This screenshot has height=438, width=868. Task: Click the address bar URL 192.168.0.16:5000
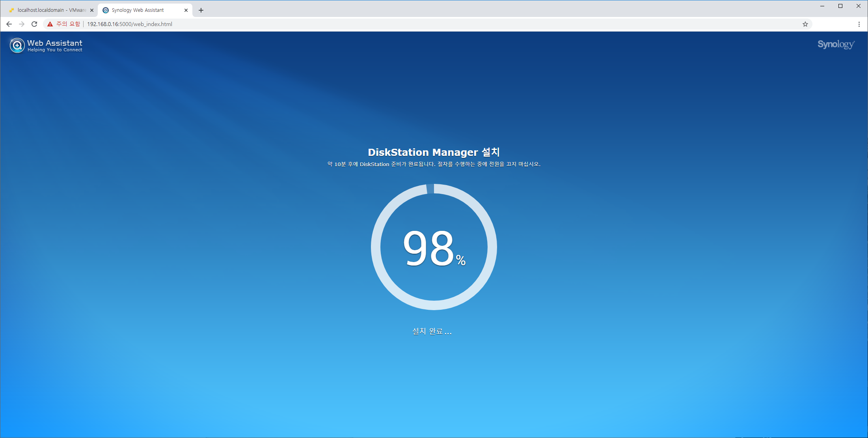130,24
